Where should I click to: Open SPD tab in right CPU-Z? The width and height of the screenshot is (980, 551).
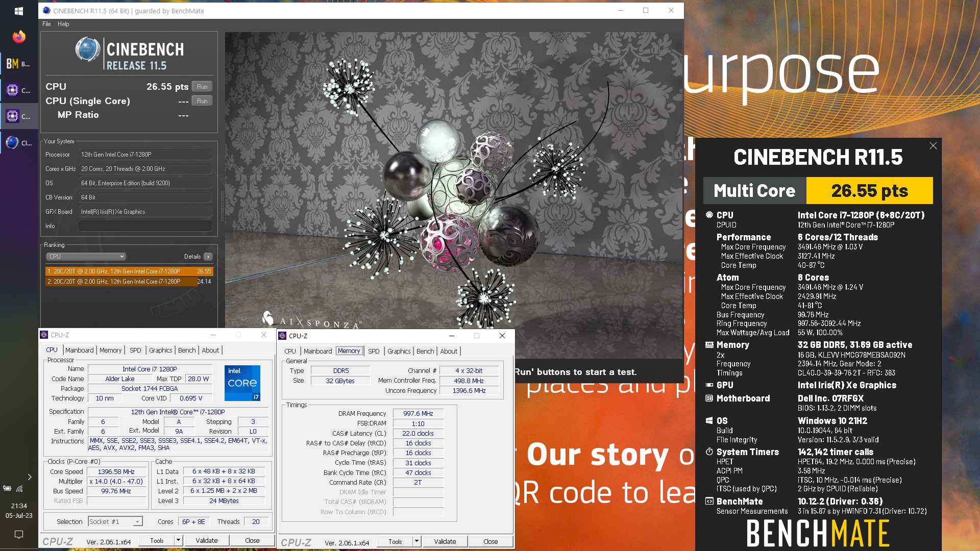(x=374, y=351)
